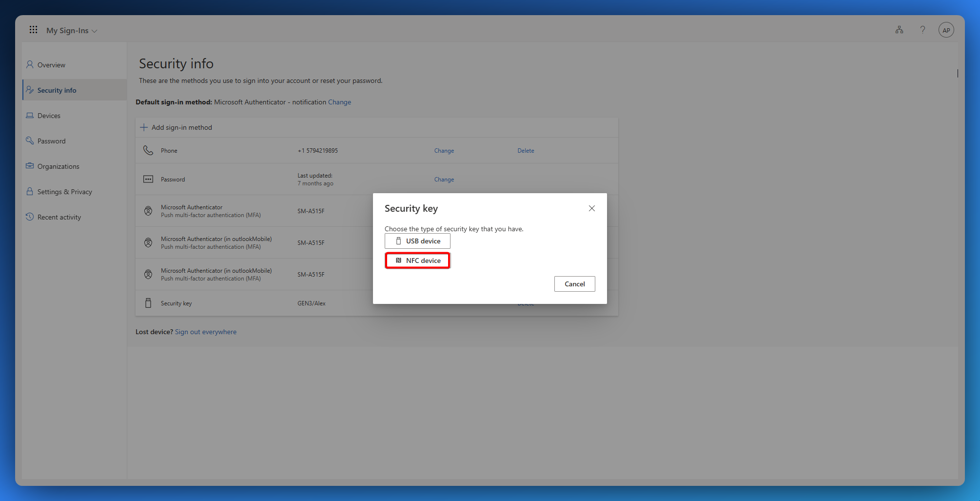The image size is (980, 501).
Task: Click the Security info sidebar icon
Action: (x=30, y=90)
